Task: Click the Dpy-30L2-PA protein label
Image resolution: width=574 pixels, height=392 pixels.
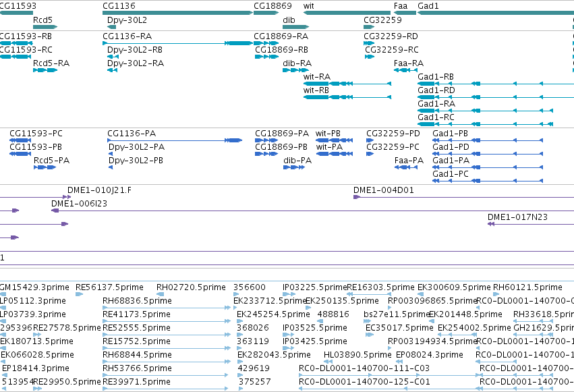Action: pos(136,147)
